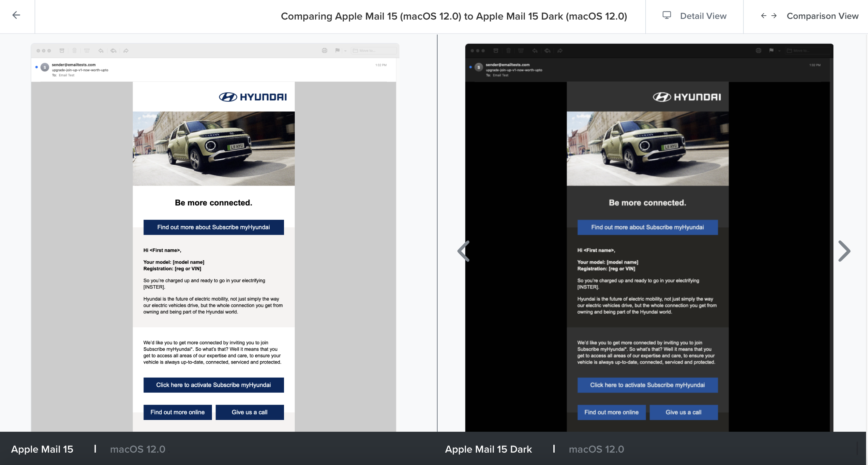Click the flag icon in the dark Mail toolbar

(x=771, y=51)
